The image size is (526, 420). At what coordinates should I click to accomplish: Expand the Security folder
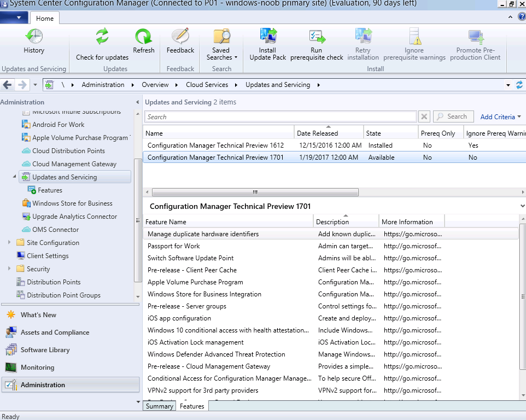(9, 269)
